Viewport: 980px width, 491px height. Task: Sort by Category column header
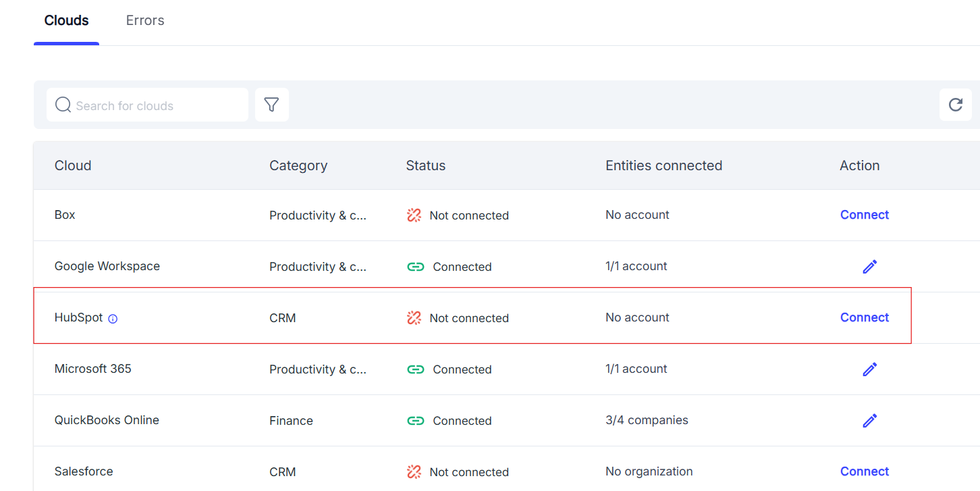[298, 165]
